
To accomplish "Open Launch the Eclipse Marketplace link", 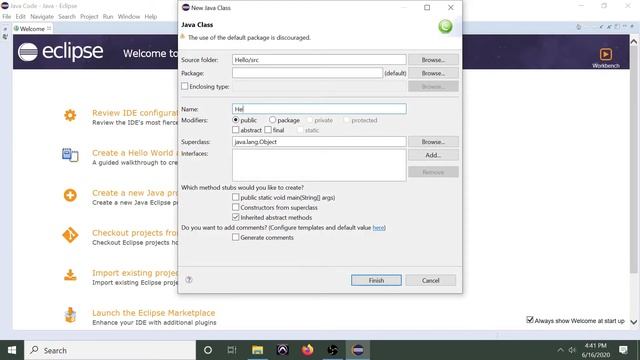I will pos(153,313).
